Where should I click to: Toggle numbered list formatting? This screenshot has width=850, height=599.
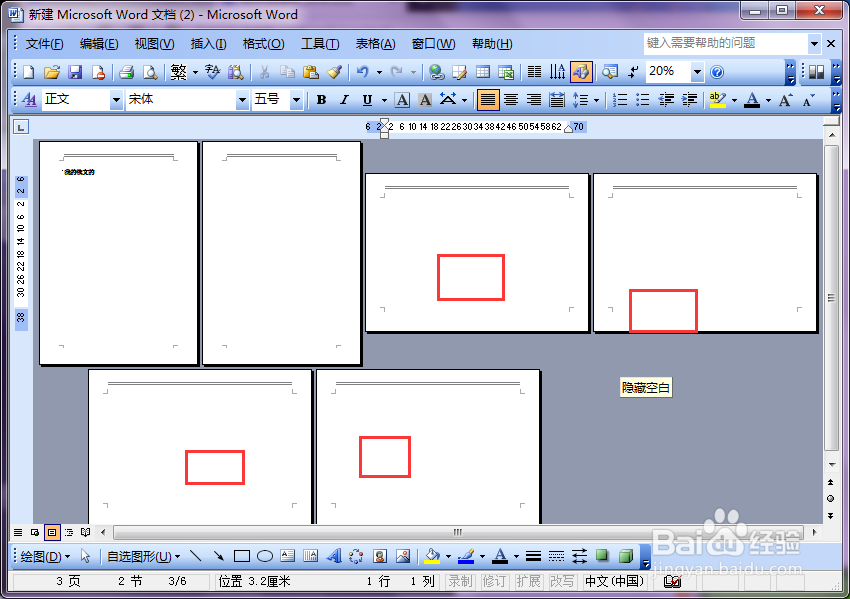pyautogui.click(x=620, y=100)
